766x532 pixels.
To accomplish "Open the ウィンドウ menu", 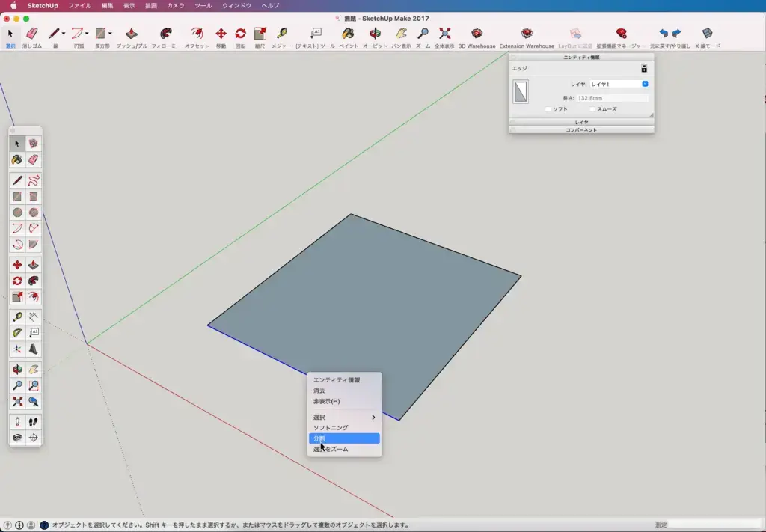I will coord(237,6).
